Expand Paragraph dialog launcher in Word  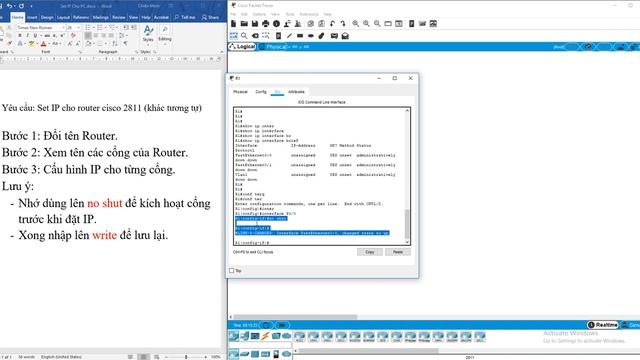coord(136,52)
